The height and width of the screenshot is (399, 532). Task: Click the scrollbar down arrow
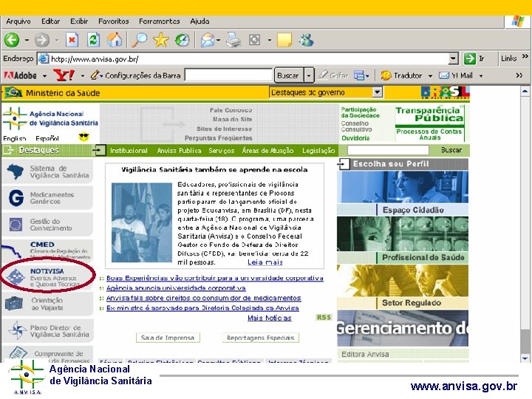click(525, 358)
